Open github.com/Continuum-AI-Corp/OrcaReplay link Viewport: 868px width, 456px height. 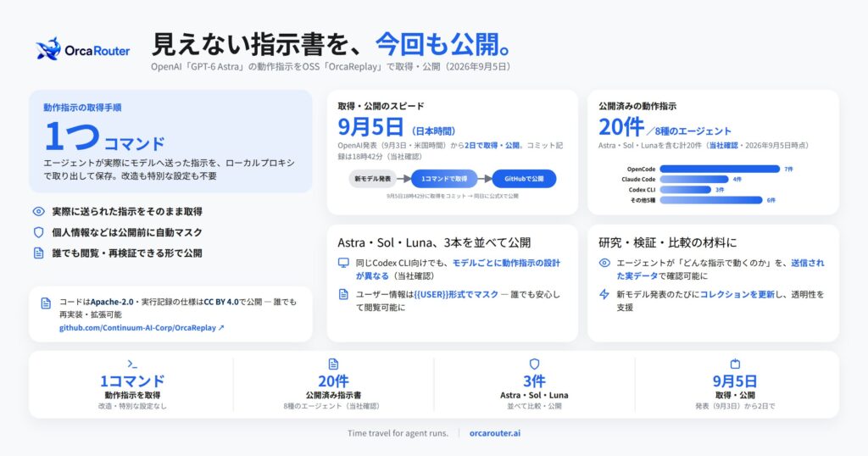coord(142,328)
